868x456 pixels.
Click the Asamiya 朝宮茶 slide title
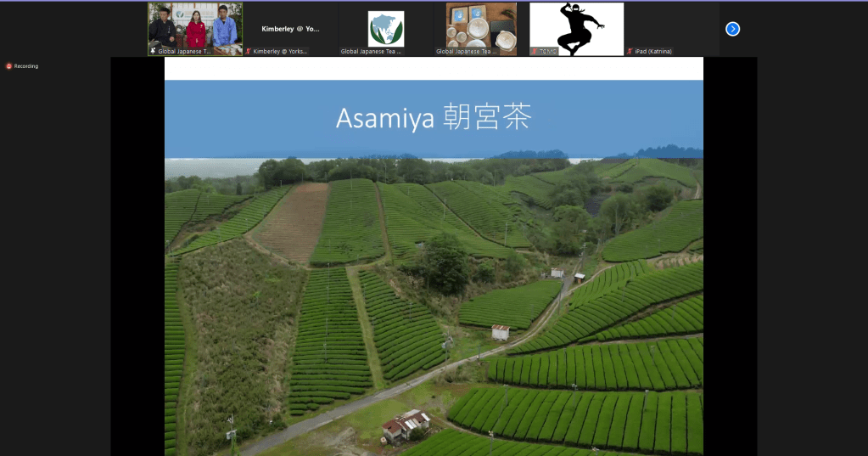(433, 118)
